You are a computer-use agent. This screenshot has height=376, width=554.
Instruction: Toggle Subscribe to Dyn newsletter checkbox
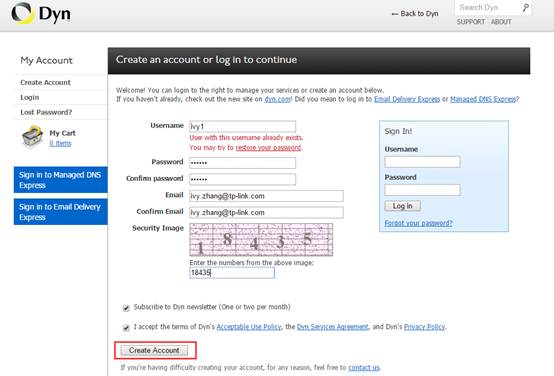tap(126, 308)
